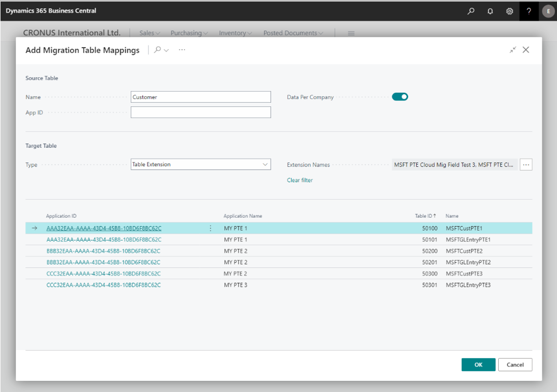Viewport: 557px width, 392px height.
Task: Click the App ID input field
Action: (x=201, y=112)
